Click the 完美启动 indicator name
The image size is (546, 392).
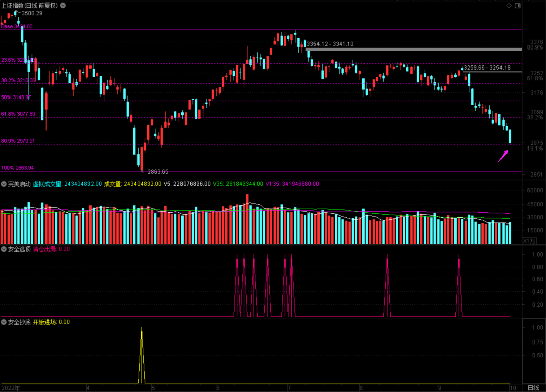click(x=19, y=184)
